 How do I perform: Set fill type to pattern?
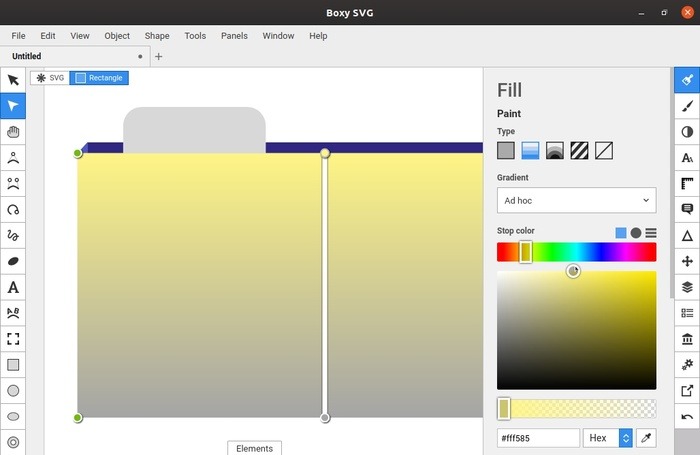coord(579,150)
